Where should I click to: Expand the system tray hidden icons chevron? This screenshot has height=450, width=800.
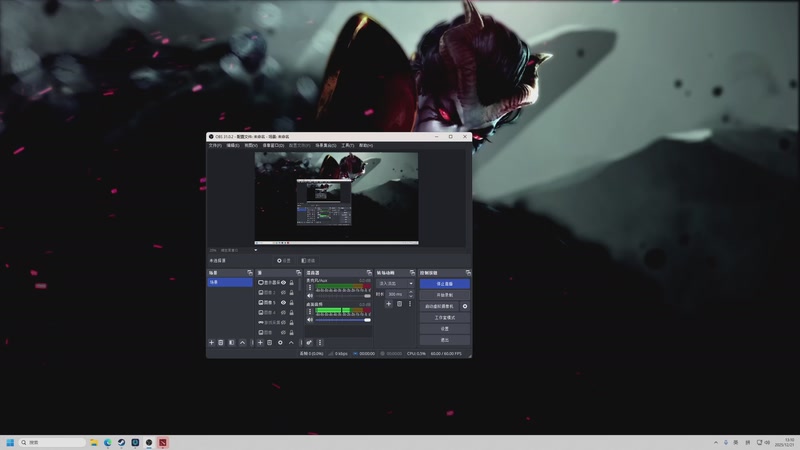[x=716, y=442]
